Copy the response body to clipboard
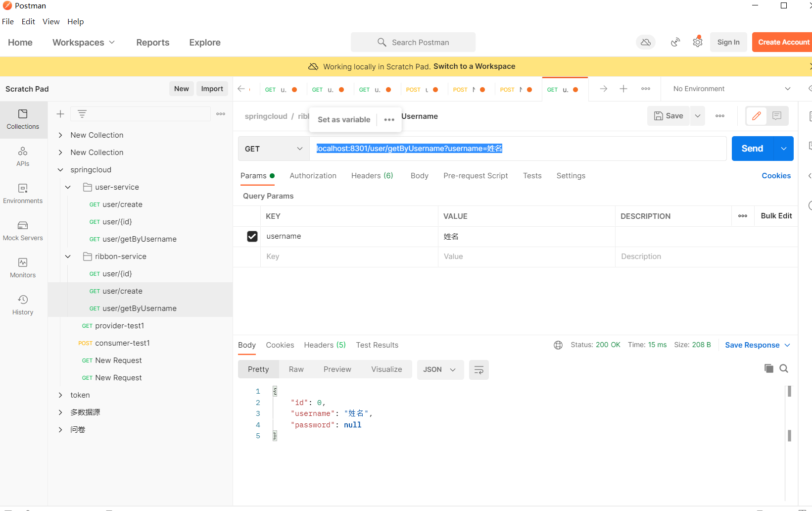Viewport: 812px width, 511px height. tap(769, 368)
